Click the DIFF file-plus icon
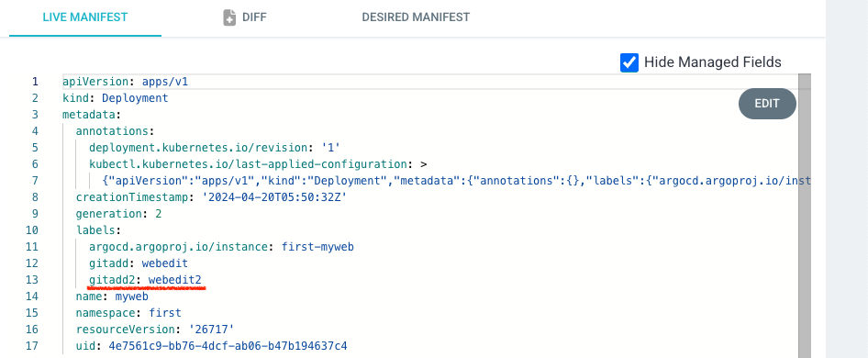 click(x=229, y=17)
